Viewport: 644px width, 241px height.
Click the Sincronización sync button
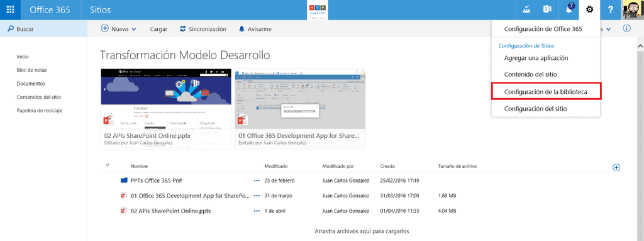pyautogui.click(x=203, y=29)
